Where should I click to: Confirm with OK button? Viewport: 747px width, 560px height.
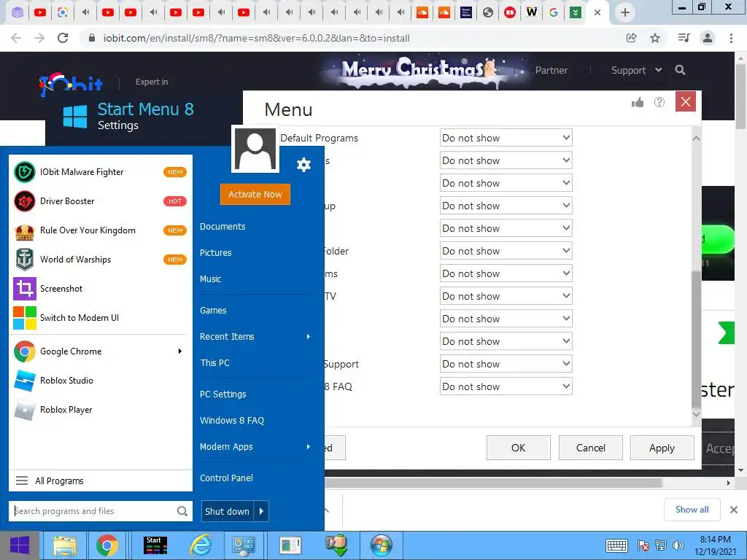click(519, 448)
